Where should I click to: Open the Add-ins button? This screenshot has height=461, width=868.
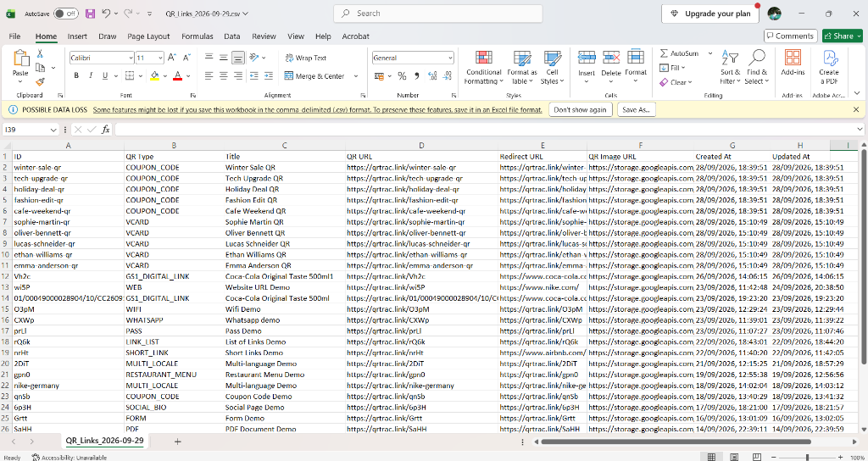pyautogui.click(x=793, y=63)
